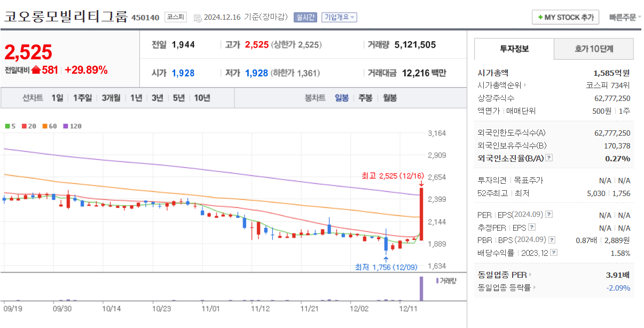644x328 pixels.
Task: Expand the arrow next to 동일업종 등락률
Action: coord(534,288)
